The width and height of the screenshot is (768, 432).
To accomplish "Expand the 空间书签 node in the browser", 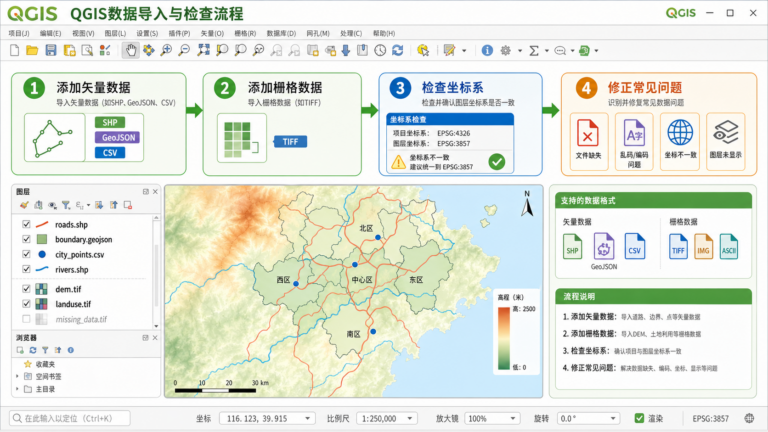I will pos(18,376).
